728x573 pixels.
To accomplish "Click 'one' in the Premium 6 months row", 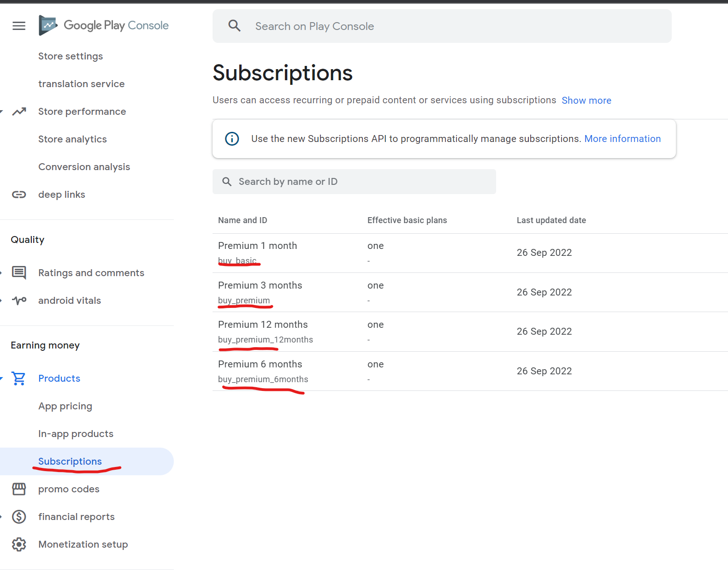I will [x=375, y=365].
